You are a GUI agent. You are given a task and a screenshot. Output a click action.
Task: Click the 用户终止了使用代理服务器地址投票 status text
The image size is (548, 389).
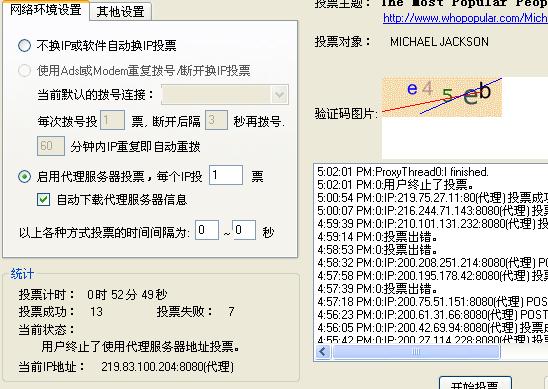(141, 347)
